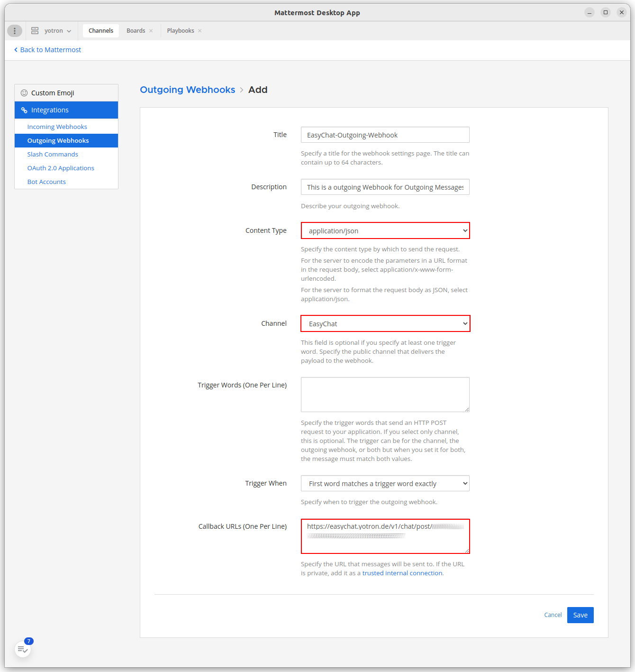Viewport: 635px width, 672px height.
Task: Click the 'Add' breadcrumb text
Action: click(x=258, y=90)
